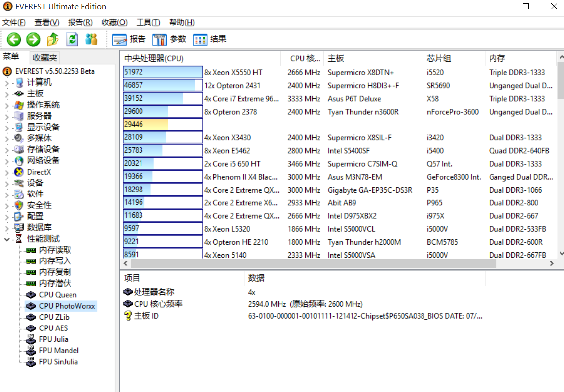Click the refresh icon in toolbar
The image size is (564, 392).
click(72, 39)
